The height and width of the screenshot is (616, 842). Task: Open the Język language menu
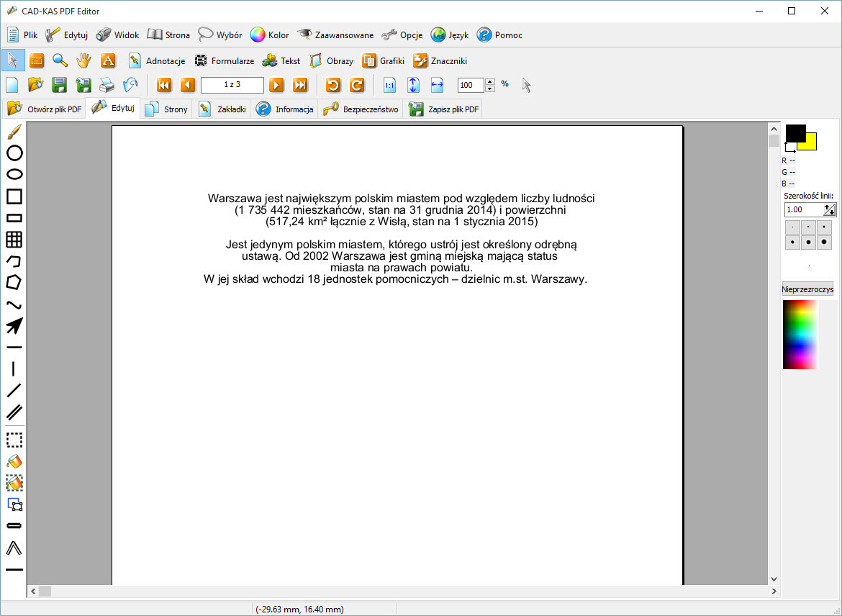click(x=450, y=35)
